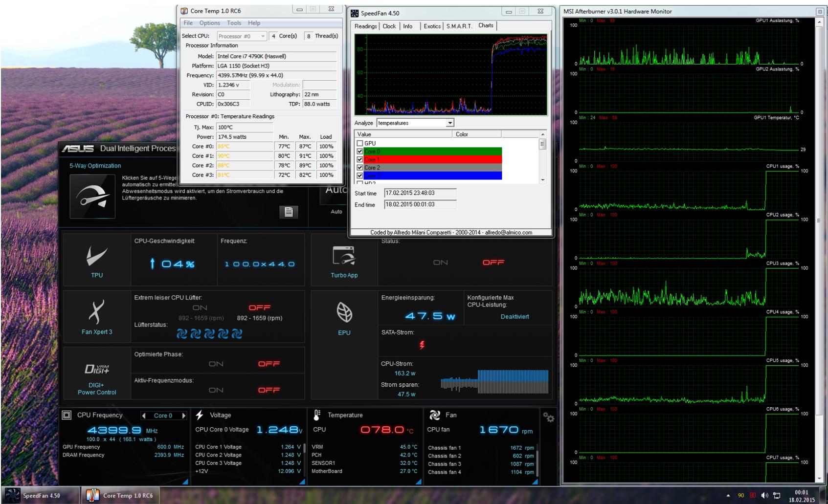This screenshot has width=828, height=504.
Task: Open the EPU leaf icon
Action: tap(344, 312)
